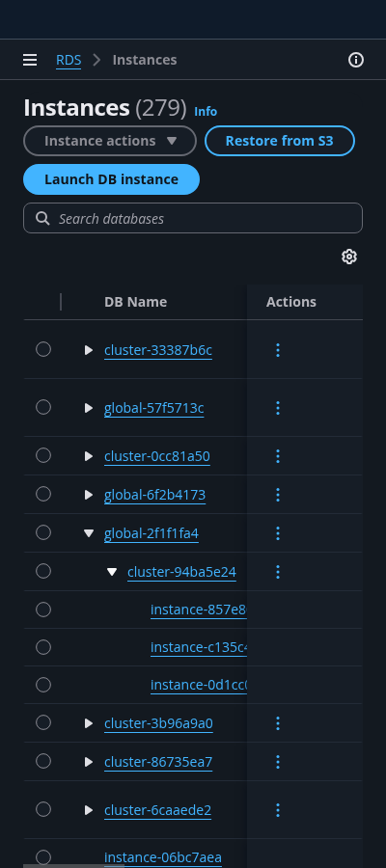Expand the cluster-6caaede2 row

coord(88,810)
